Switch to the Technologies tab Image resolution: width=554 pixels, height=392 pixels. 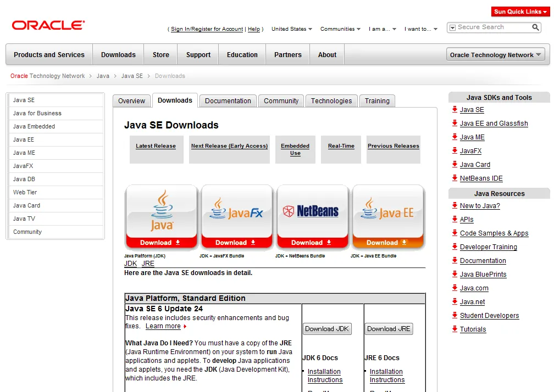click(x=331, y=101)
